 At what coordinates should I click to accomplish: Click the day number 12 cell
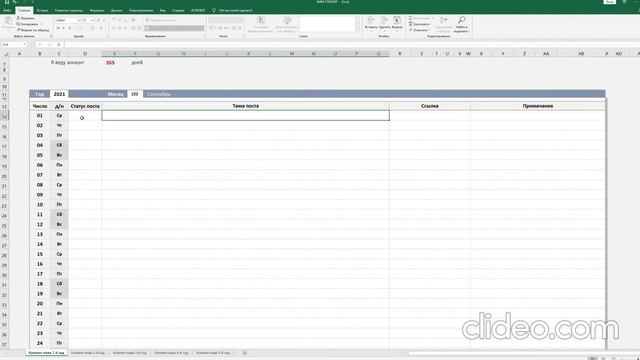click(x=40, y=224)
